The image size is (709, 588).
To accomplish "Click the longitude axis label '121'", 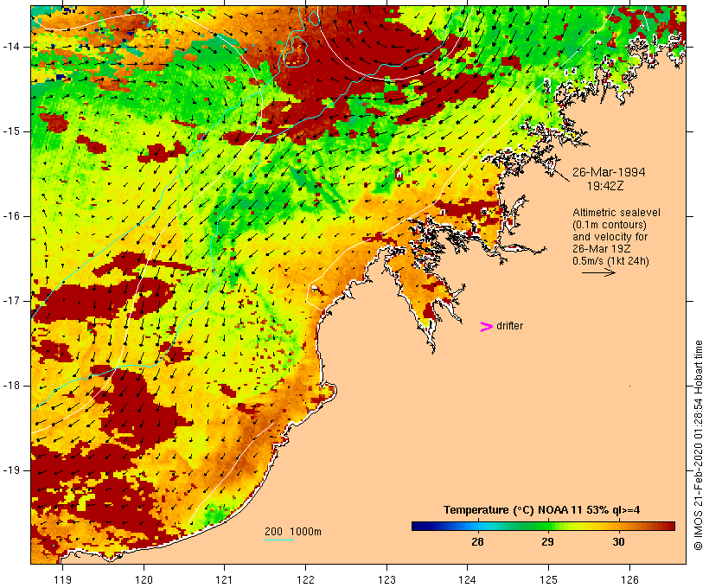I will click(x=224, y=579).
